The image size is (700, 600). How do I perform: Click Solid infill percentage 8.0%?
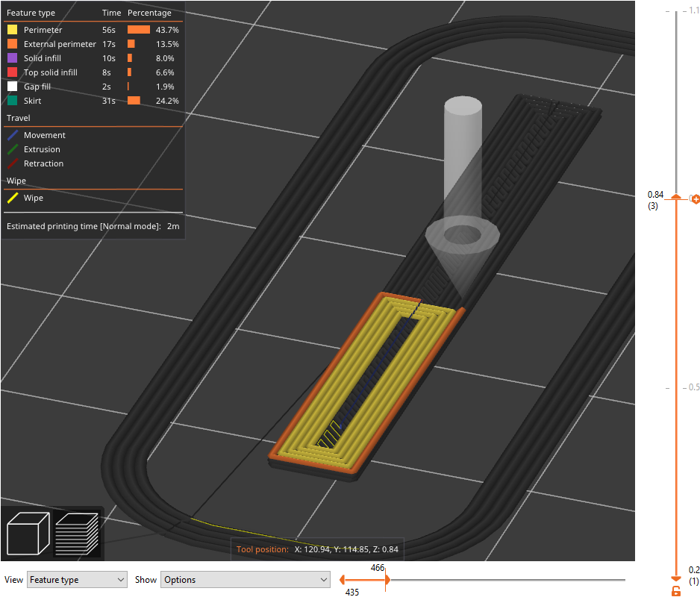165,58
